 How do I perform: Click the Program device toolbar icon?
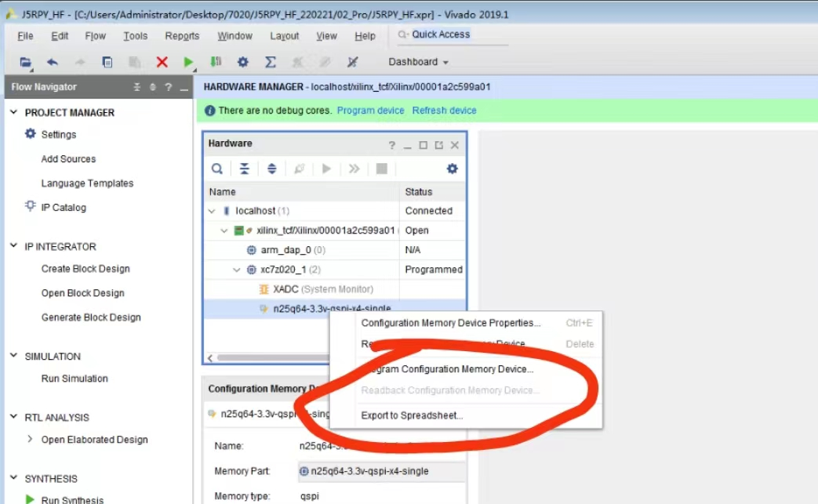pos(216,62)
